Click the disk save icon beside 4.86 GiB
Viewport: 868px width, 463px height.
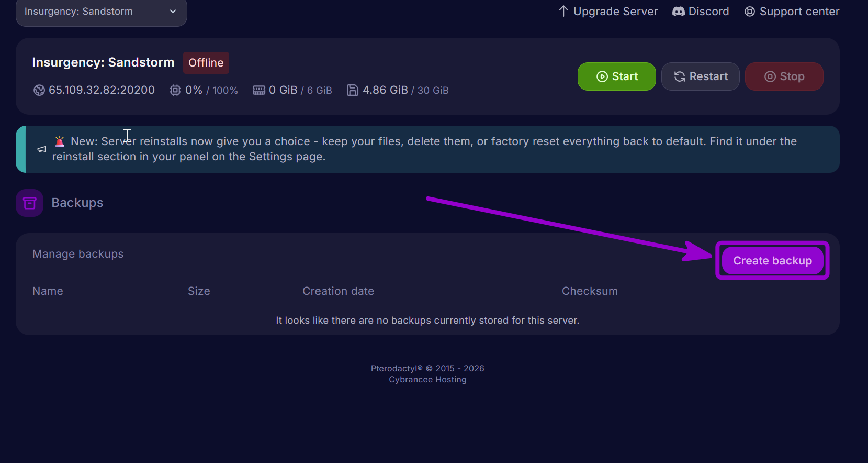pos(353,90)
